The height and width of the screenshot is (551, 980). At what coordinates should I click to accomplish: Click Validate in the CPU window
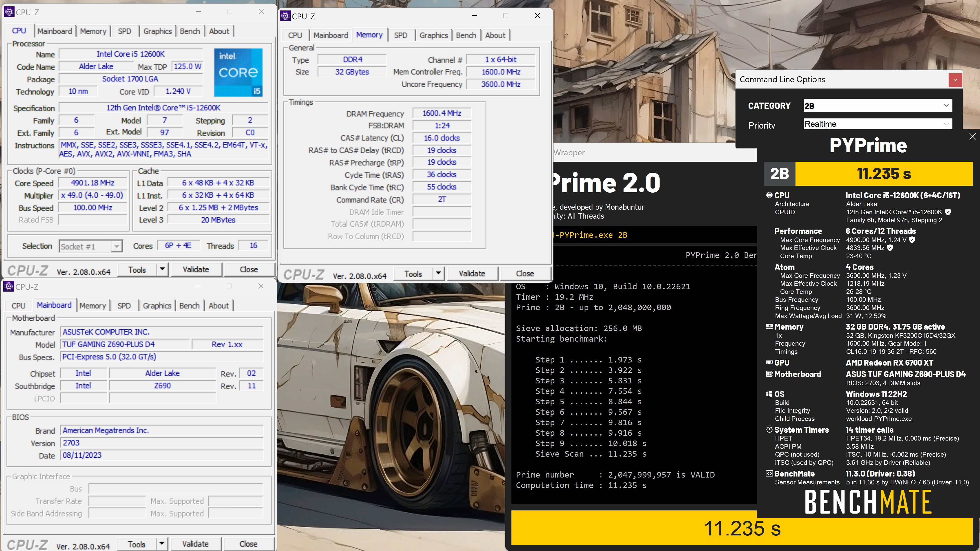point(196,269)
